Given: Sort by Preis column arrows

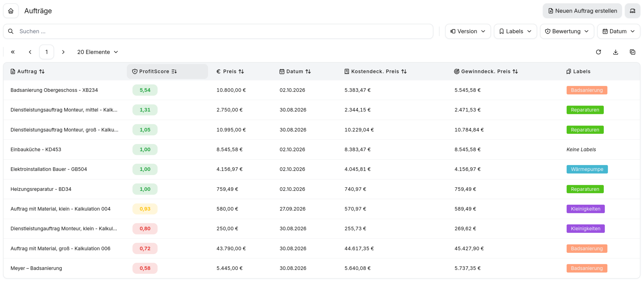Looking at the screenshot, I should [x=241, y=71].
